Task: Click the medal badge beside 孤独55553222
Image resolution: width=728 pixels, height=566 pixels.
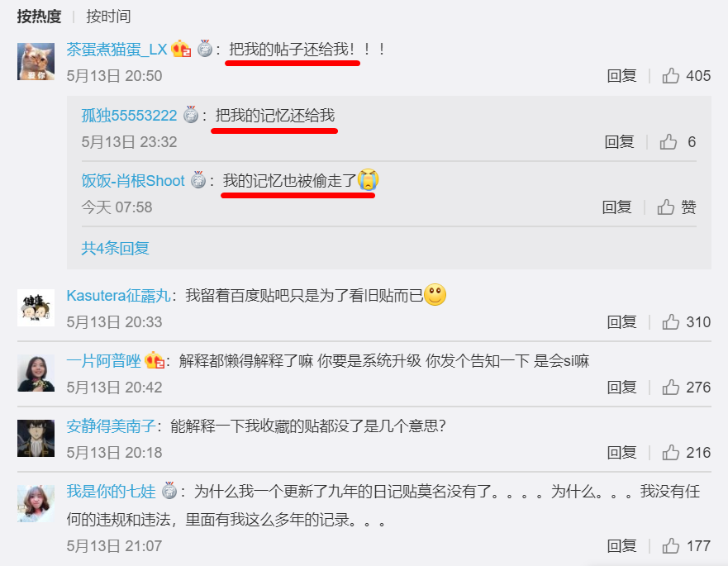Action: (x=191, y=114)
